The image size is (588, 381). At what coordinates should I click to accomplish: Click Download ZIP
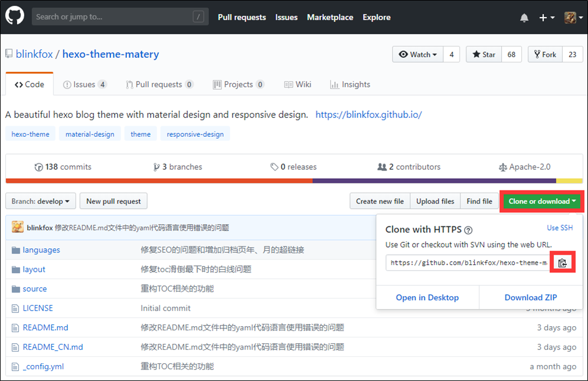[x=531, y=297]
